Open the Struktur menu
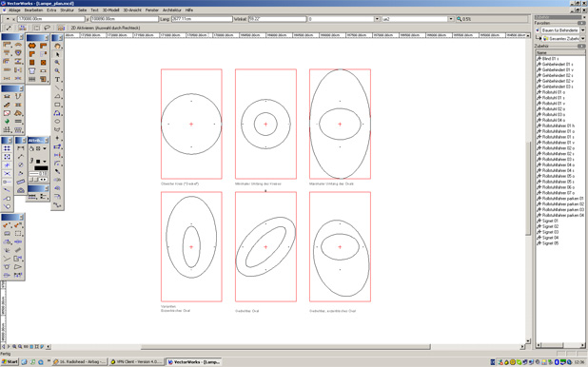 click(x=68, y=10)
